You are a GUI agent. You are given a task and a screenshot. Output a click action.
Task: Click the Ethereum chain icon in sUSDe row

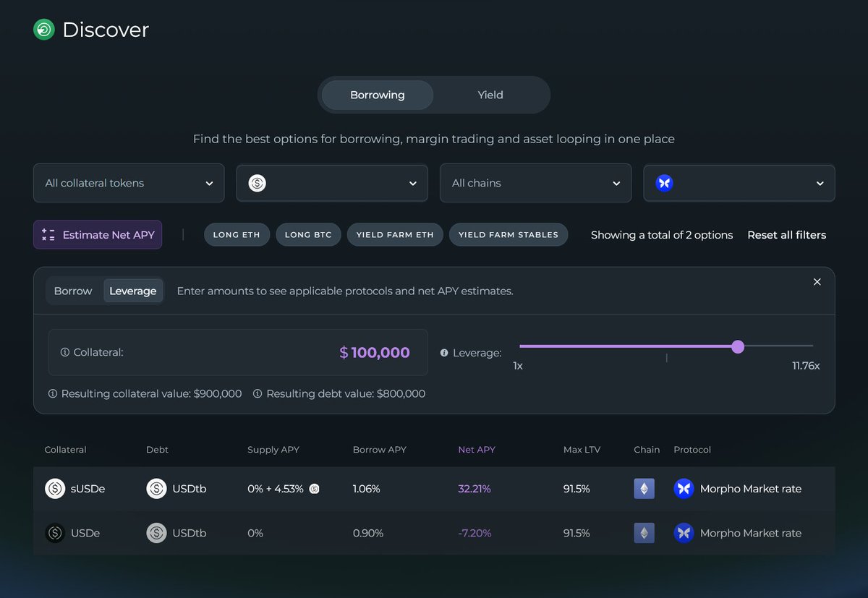(x=644, y=488)
